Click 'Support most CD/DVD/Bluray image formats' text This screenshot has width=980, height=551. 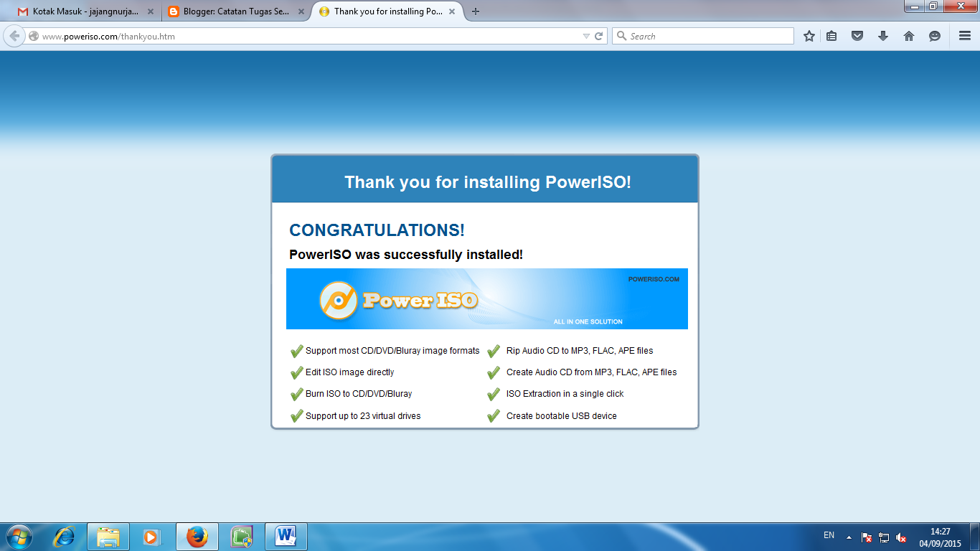pos(392,351)
